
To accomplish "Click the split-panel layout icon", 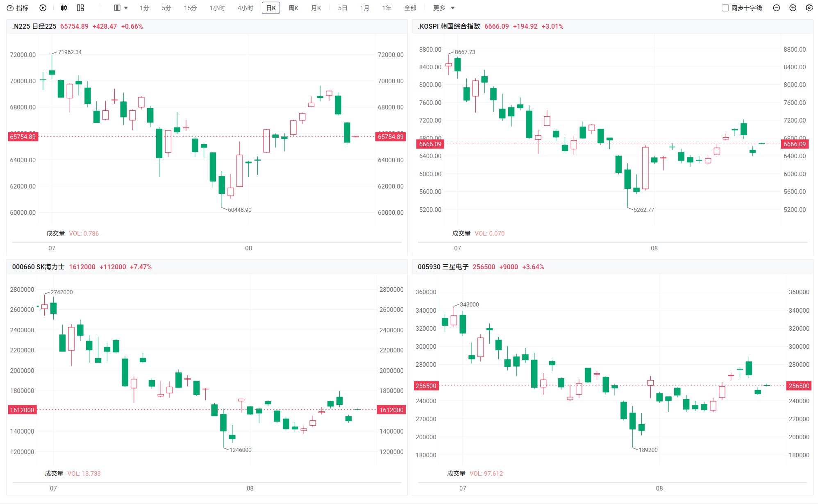I will click(117, 8).
